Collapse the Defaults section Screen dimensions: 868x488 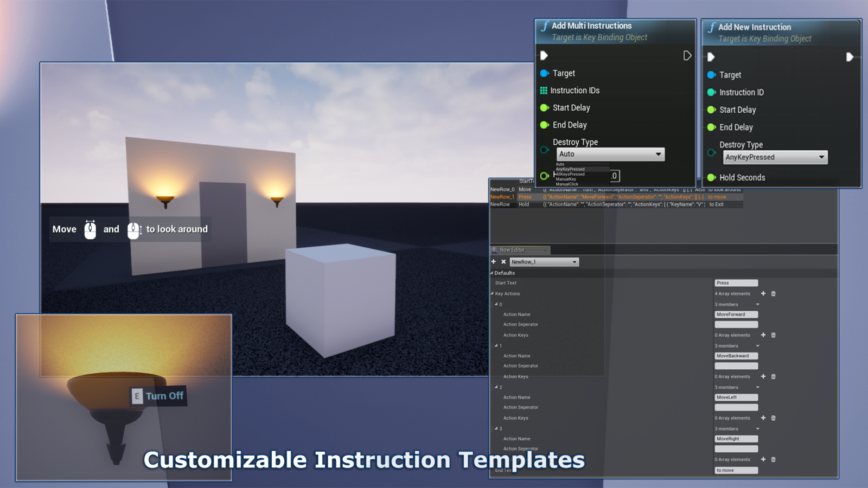493,273
